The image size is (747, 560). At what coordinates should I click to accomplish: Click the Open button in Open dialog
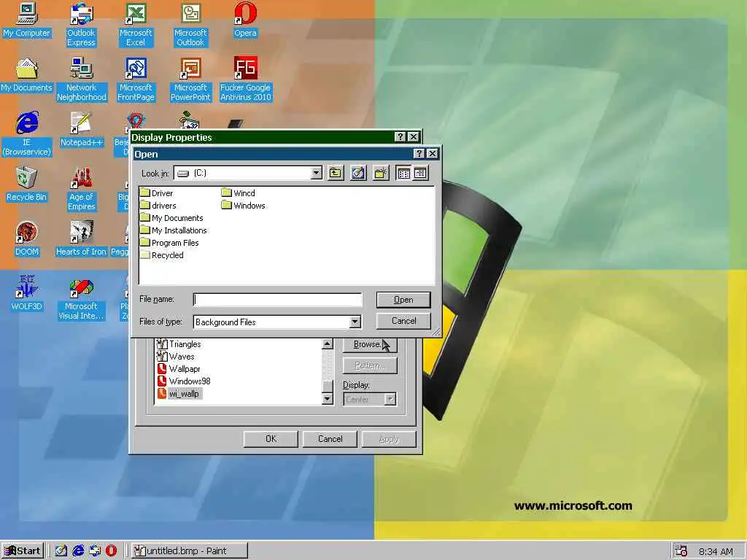(x=403, y=300)
